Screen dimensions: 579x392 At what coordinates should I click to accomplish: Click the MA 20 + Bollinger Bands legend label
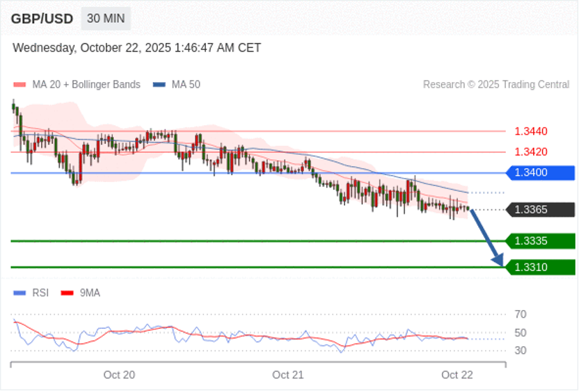click(86, 85)
